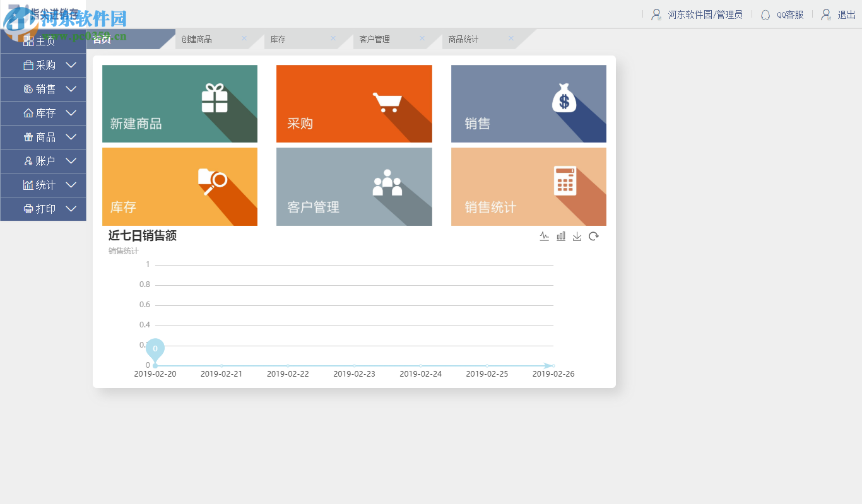This screenshot has width=862, height=504.
Task: Open QQ客服 support link
Action: click(x=790, y=15)
